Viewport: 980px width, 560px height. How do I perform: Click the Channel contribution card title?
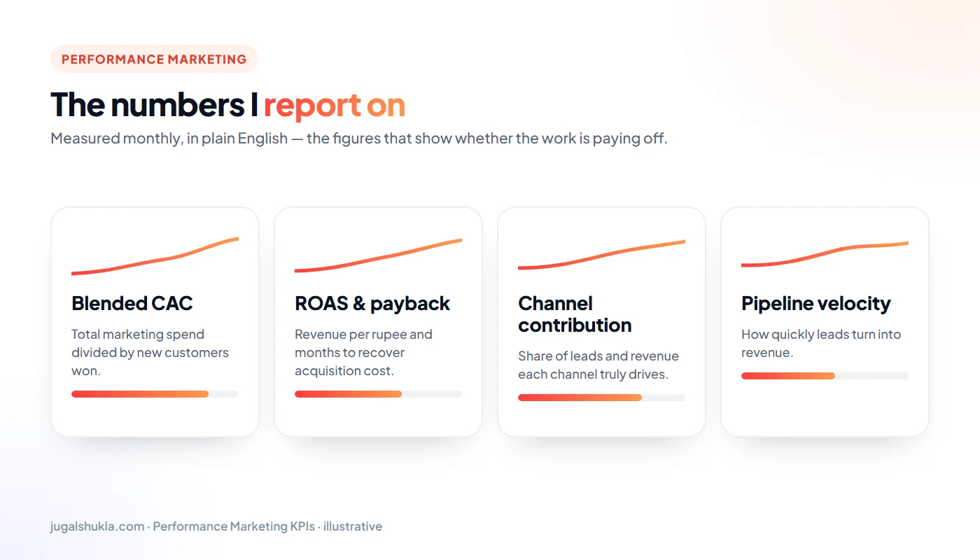(x=575, y=314)
